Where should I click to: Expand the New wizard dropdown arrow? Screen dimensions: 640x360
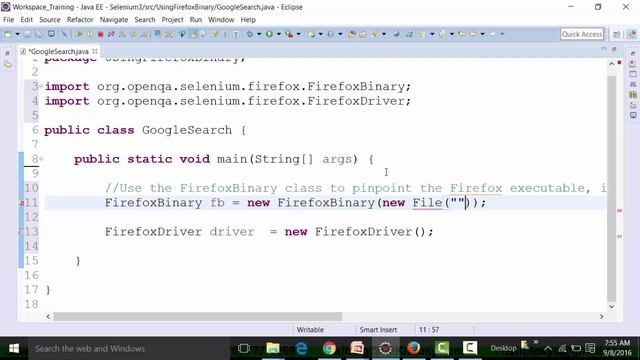[x=17, y=34]
